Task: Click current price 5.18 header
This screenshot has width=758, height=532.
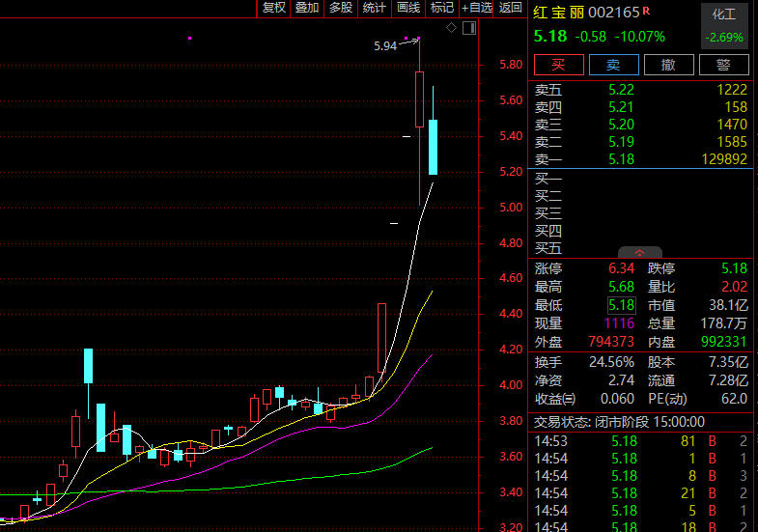Action: click(x=549, y=37)
